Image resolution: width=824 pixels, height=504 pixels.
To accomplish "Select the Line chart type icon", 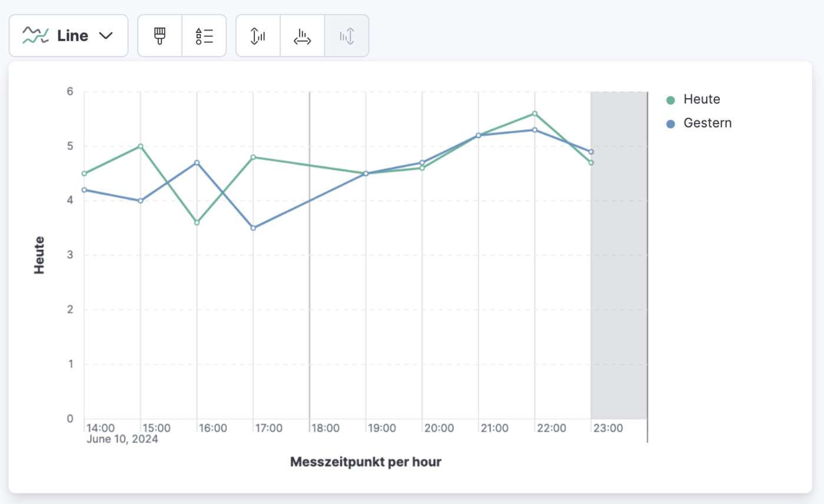I will pos(36,35).
